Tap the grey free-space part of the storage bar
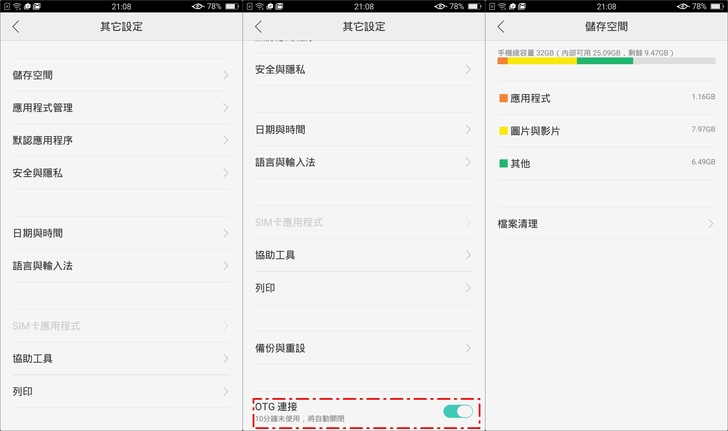 click(674, 61)
